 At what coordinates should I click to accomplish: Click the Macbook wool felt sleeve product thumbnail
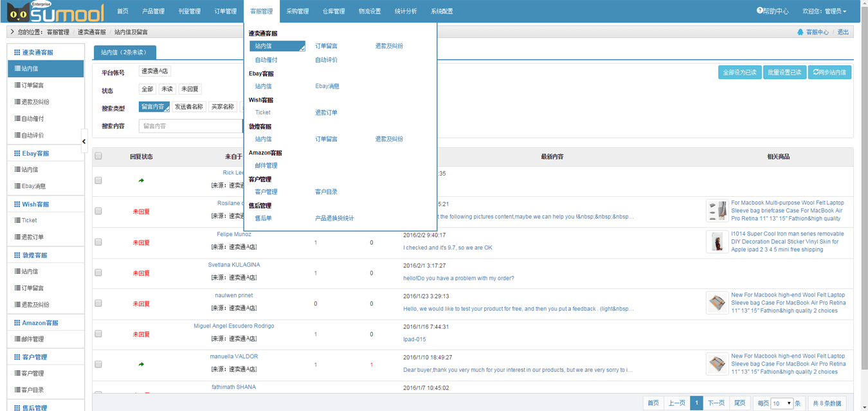tap(717, 211)
